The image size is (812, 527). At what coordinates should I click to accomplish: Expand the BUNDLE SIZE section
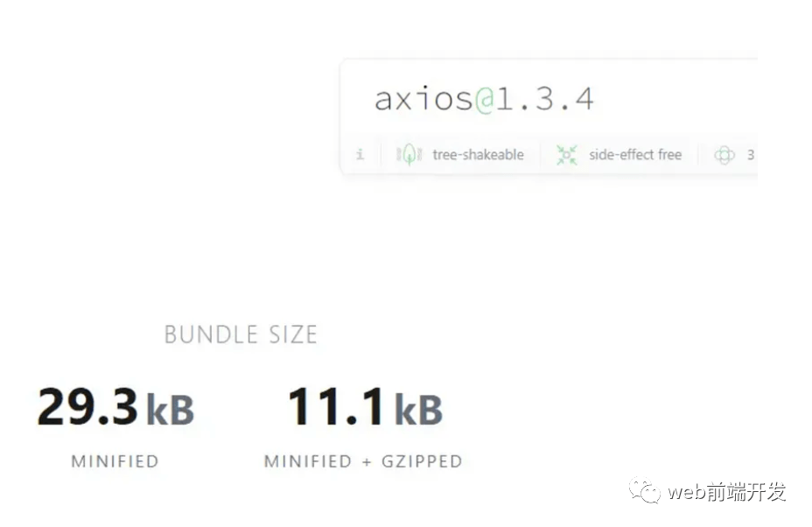point(241,334)
